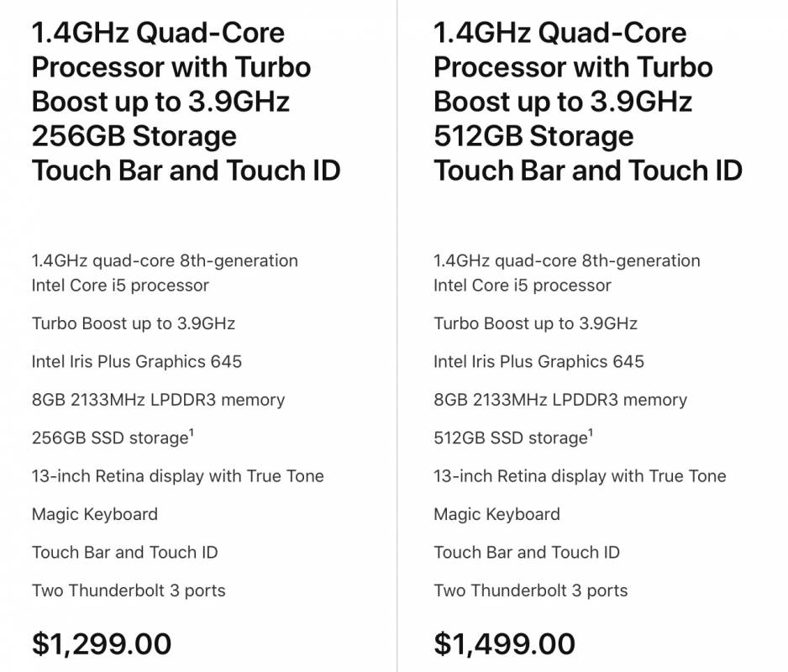
Task: Click right Two Thunderbolt 3 ports line
Action: (x=531, y=591)
